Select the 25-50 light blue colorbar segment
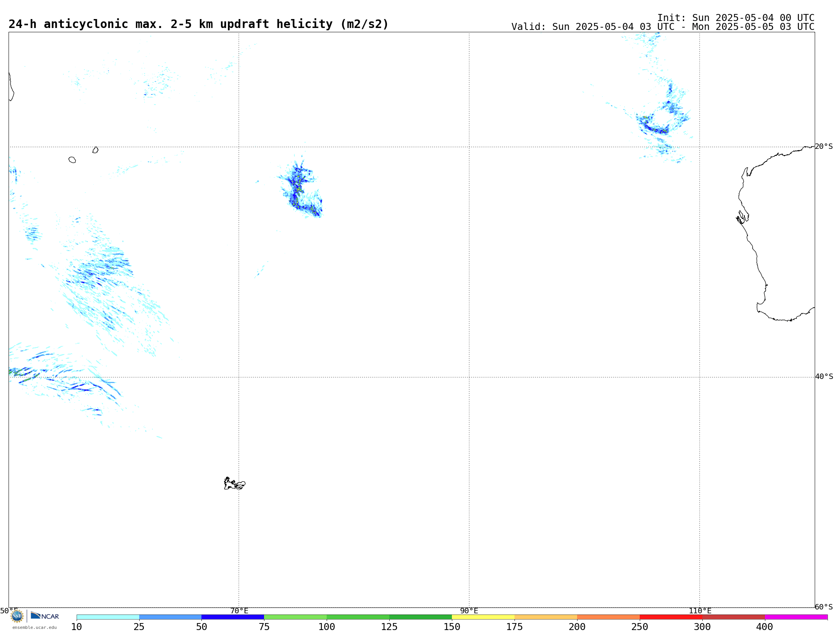 (170, 617)
